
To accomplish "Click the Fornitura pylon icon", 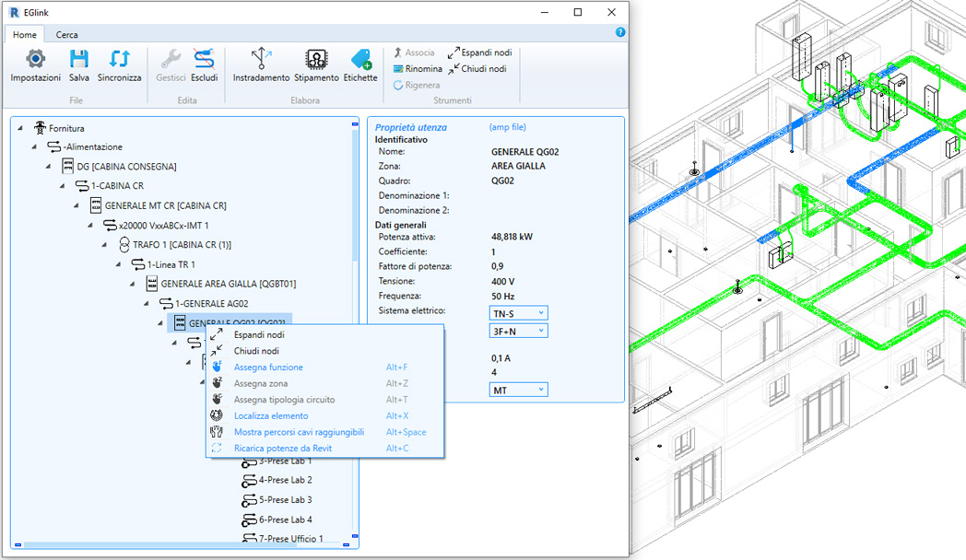I will point(40,128).
